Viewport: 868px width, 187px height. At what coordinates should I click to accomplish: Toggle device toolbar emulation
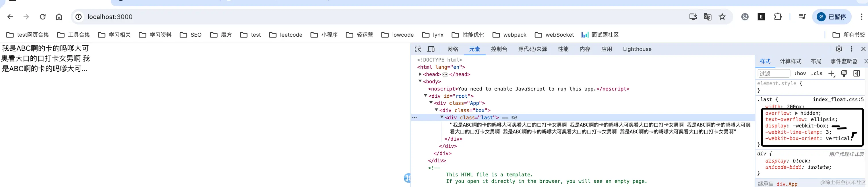(431, 49)
